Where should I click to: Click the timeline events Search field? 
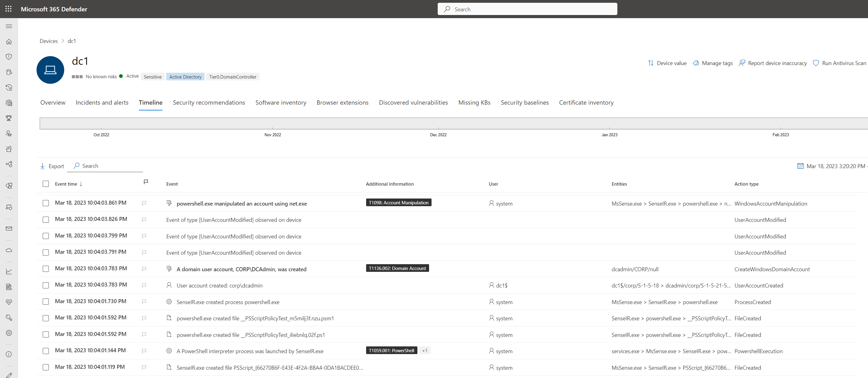pos(105,166)
